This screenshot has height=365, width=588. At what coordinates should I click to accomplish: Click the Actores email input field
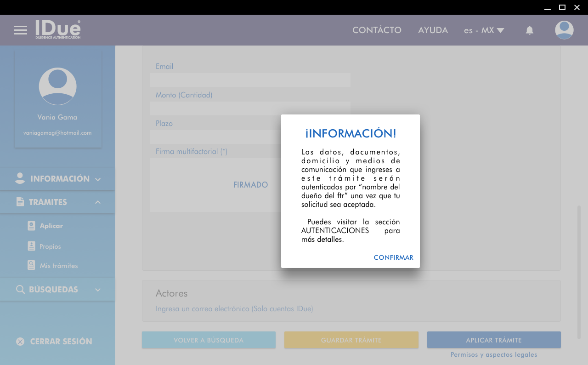click(234, 309)
